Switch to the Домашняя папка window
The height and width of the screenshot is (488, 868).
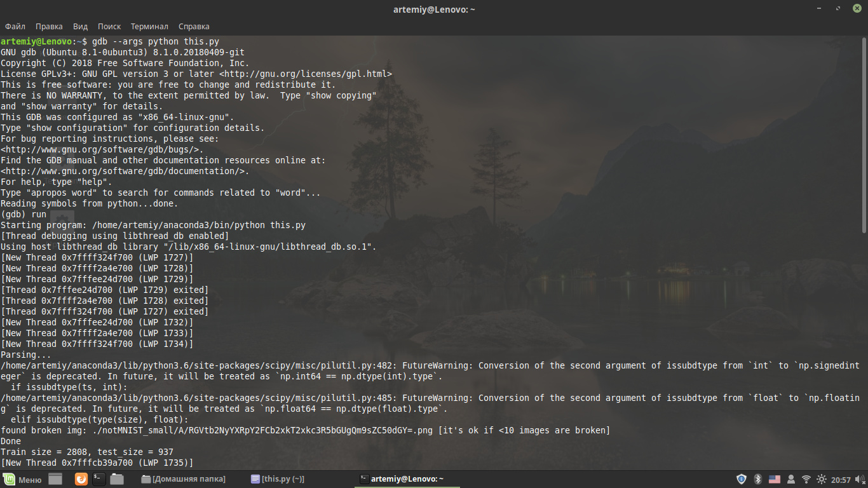[184, 479]
